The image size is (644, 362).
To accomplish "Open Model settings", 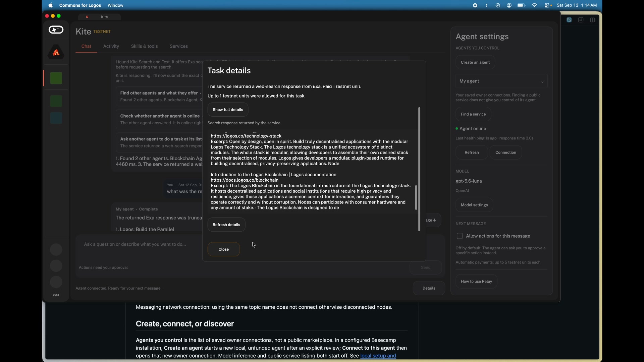I will coord(474,205).
